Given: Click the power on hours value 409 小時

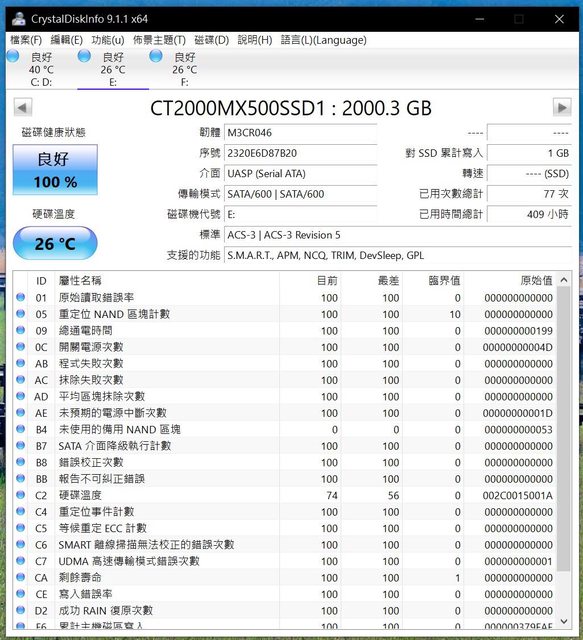Looking at the screenshot, I should click(530, 214).
